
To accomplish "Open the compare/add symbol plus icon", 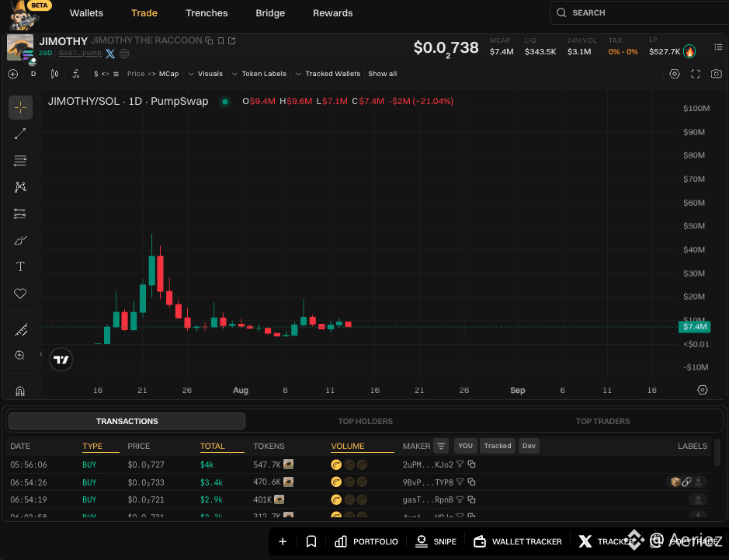I will pos(13,74).
